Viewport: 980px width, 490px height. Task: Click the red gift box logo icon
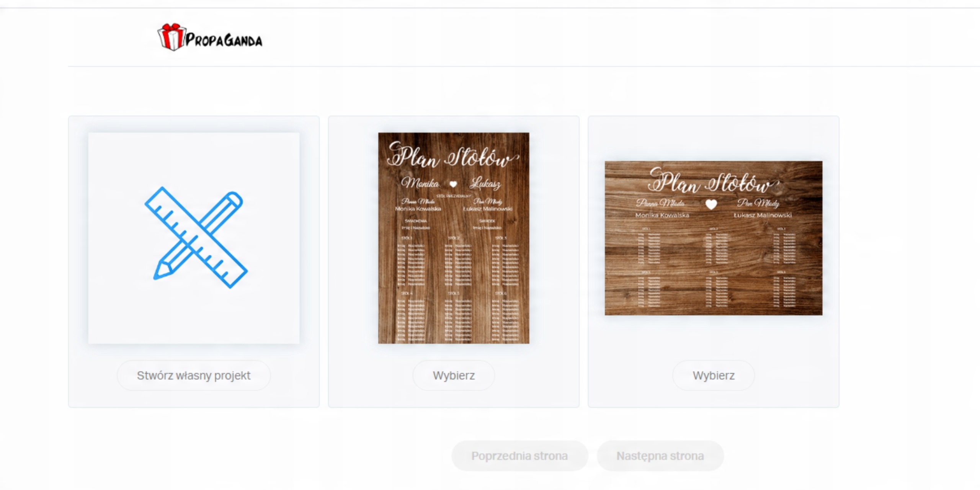tap(171, 37)
